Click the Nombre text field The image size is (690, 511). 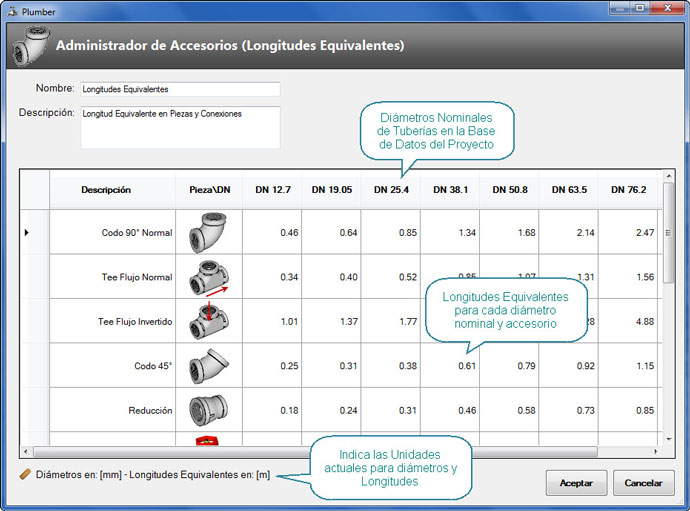[180, 89]
